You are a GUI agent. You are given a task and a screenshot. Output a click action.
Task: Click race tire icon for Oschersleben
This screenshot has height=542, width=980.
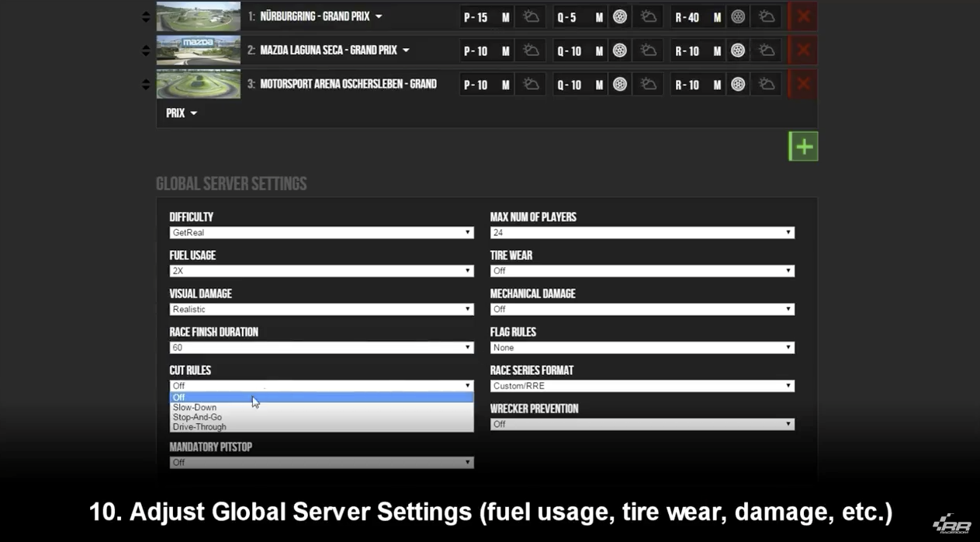click(738, 85)
